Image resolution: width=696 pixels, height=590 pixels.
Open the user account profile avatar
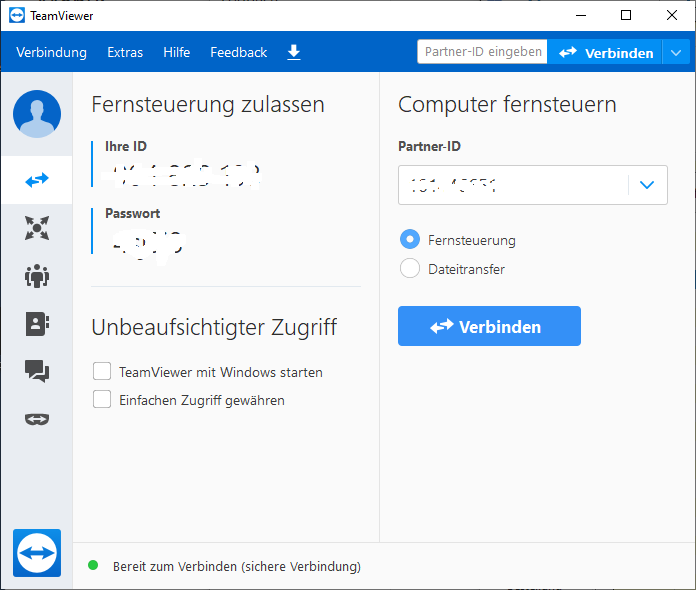(37, 114)
